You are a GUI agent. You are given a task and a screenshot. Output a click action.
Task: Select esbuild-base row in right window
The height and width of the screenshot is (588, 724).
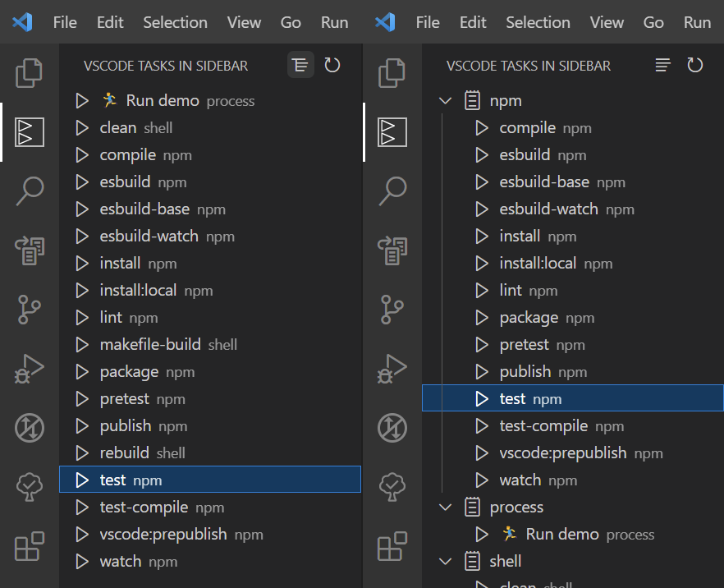tap(573, 182)
